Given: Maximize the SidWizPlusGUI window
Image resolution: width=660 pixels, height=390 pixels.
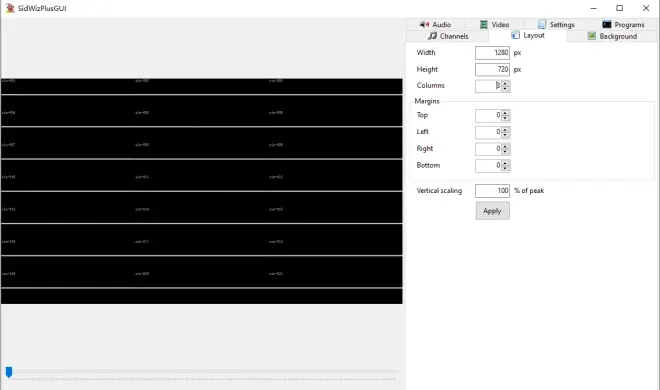Looking at the screenshot, I should (x=620, y=8).
